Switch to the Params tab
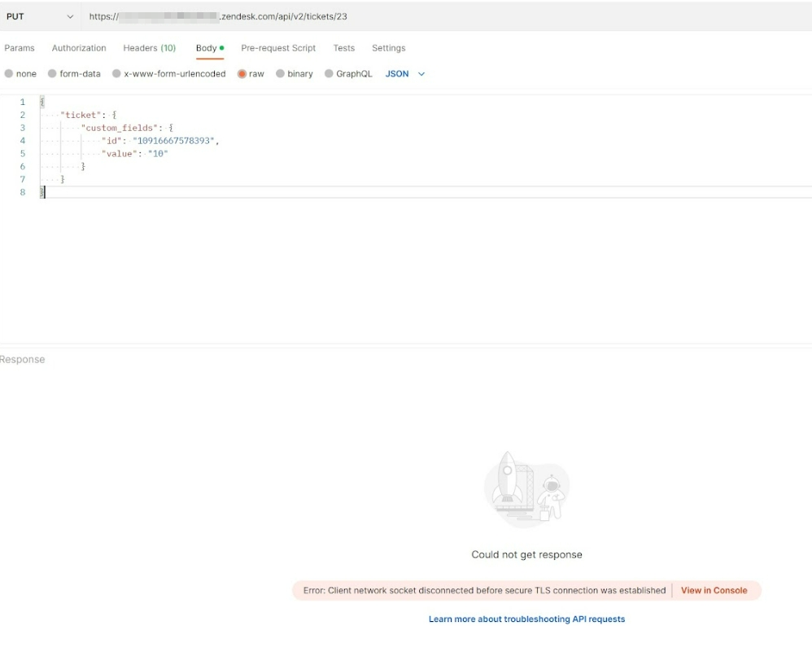The image size is (812, 652). [20, 48]
